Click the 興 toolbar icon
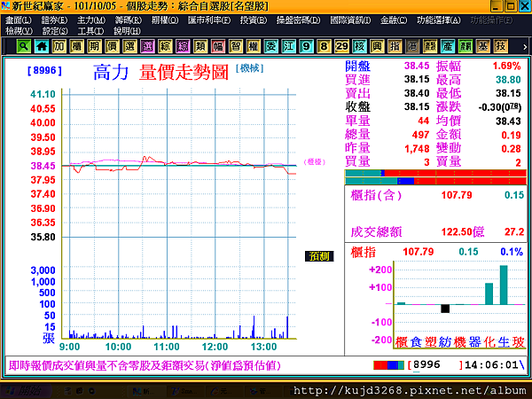The width and height of the screenshot is (532, 399). point(377,46)
